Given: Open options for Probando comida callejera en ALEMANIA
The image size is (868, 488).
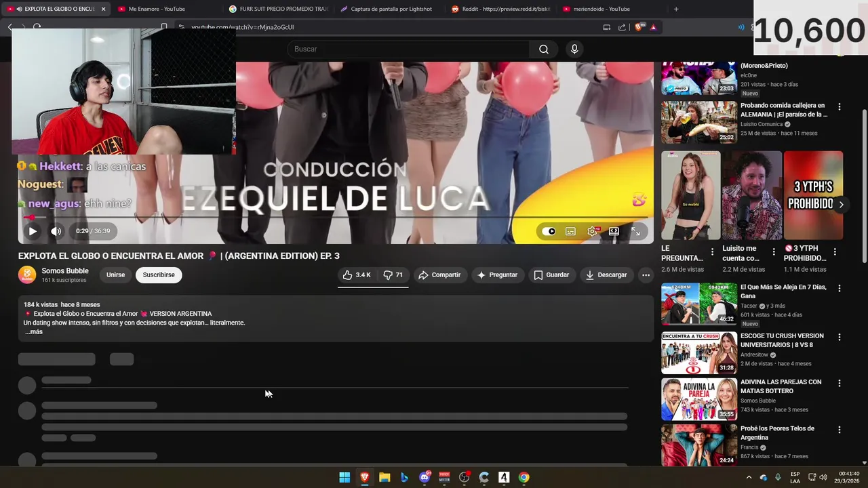Looking at the screenshot, I should tap(840, 106).
